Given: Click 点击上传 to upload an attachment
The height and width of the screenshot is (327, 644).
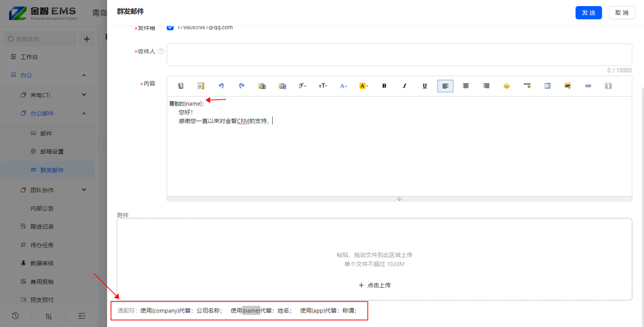Looking at the screenshot, I should pos(374,285).
